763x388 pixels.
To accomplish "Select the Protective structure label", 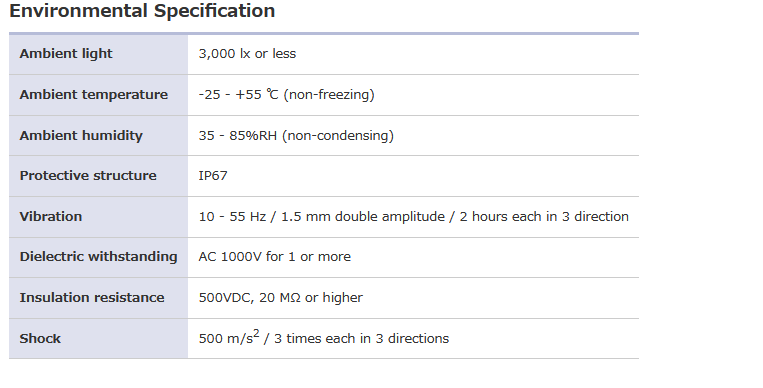I will coord(88,176).
